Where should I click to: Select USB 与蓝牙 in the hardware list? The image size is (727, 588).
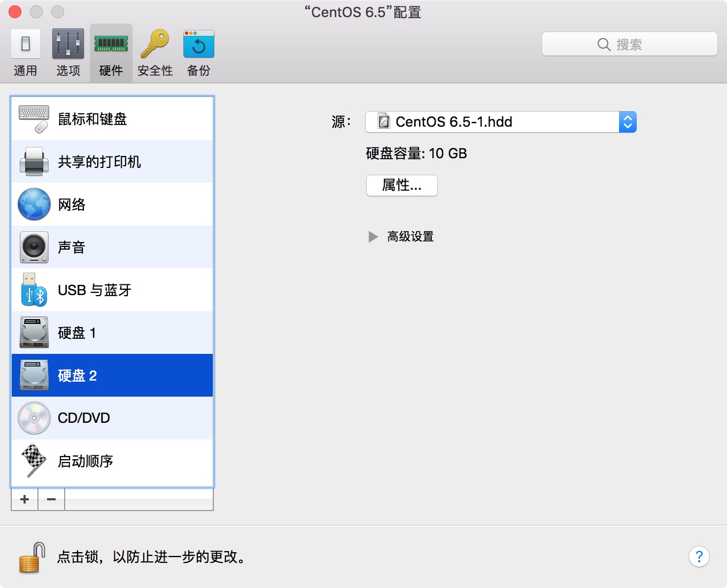(112, 290)
